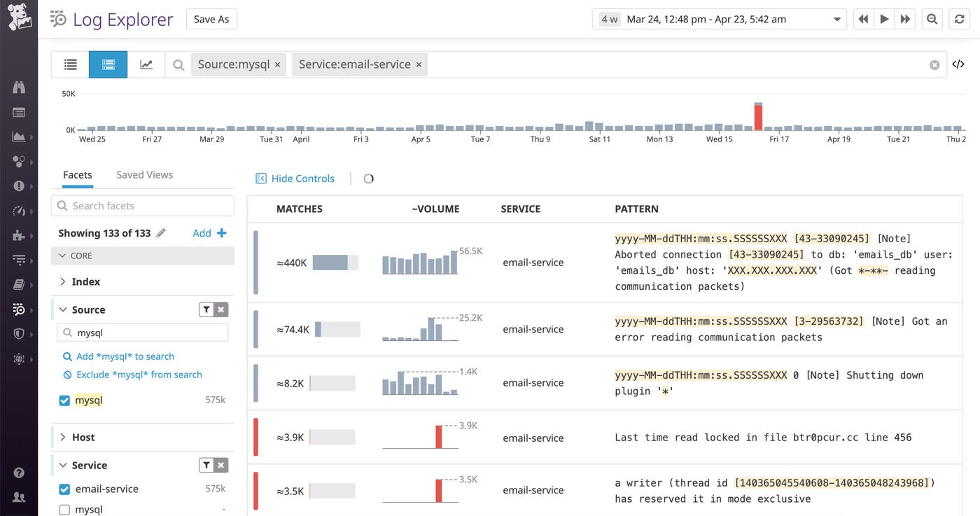Switch to the list view of logs
Image resolution: width=980 pixels, height=516 pixels.
[x=70, y=64]
